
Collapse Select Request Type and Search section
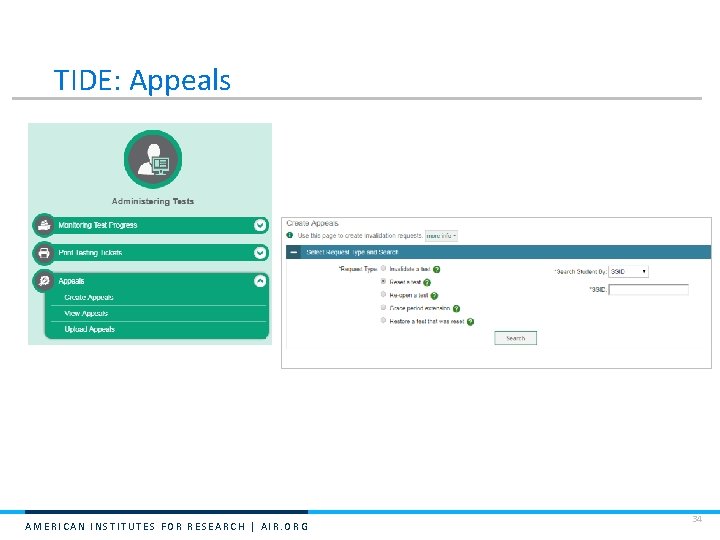pos(294,252)
